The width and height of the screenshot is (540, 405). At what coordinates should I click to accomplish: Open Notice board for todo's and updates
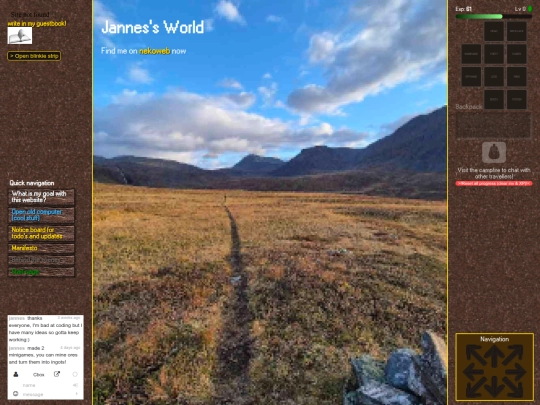pos(41,233)
